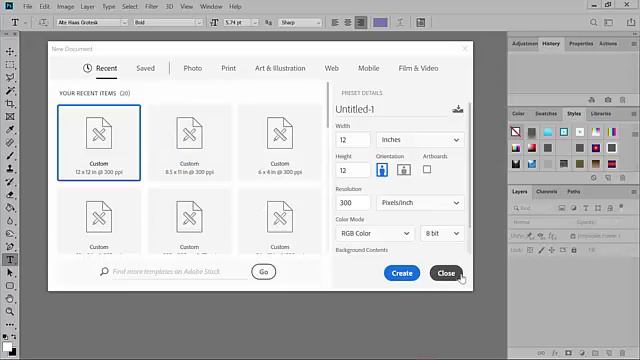
Task: Open the Swatches panel tab
Action: (546, 113)
